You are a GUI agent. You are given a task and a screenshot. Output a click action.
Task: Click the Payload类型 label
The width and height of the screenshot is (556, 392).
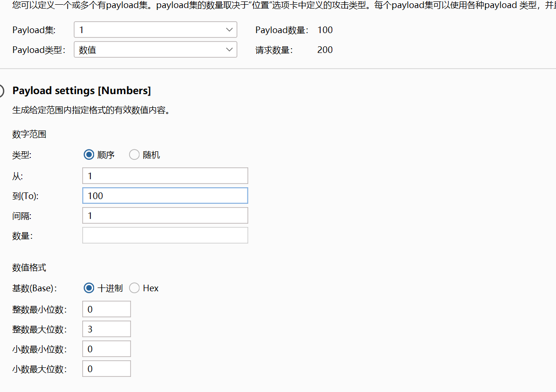(x=39, y=50)
